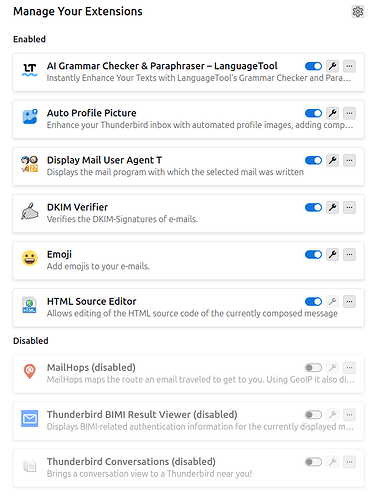376x500 pixels.
Task: Open more options for Thunderbird BIMI Result Viewer
Action: pos(349,414)
